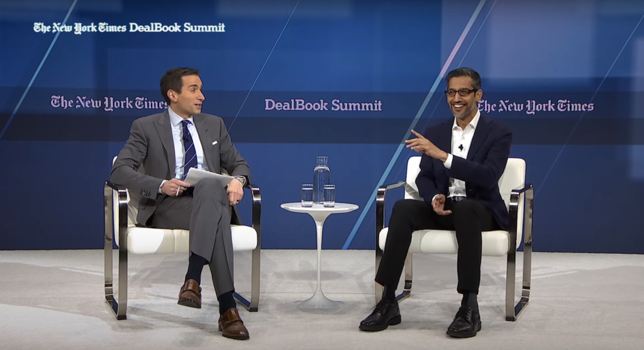Click the lapel microphone on the white shirt

point(460,148)
